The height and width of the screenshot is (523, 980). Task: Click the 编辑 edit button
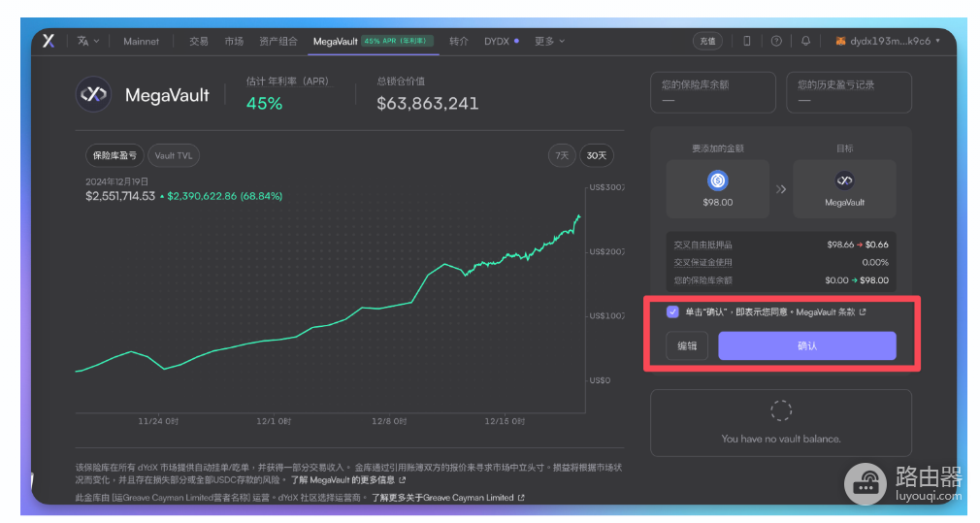687,345
